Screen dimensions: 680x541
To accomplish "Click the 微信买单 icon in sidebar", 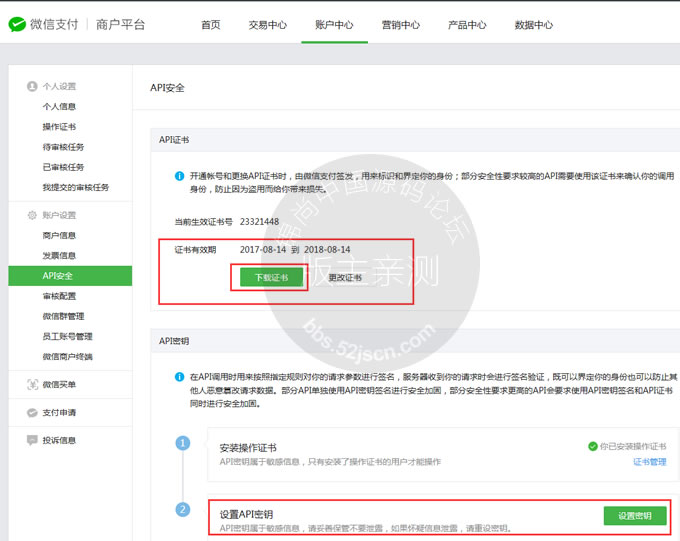I will (32, 385).
